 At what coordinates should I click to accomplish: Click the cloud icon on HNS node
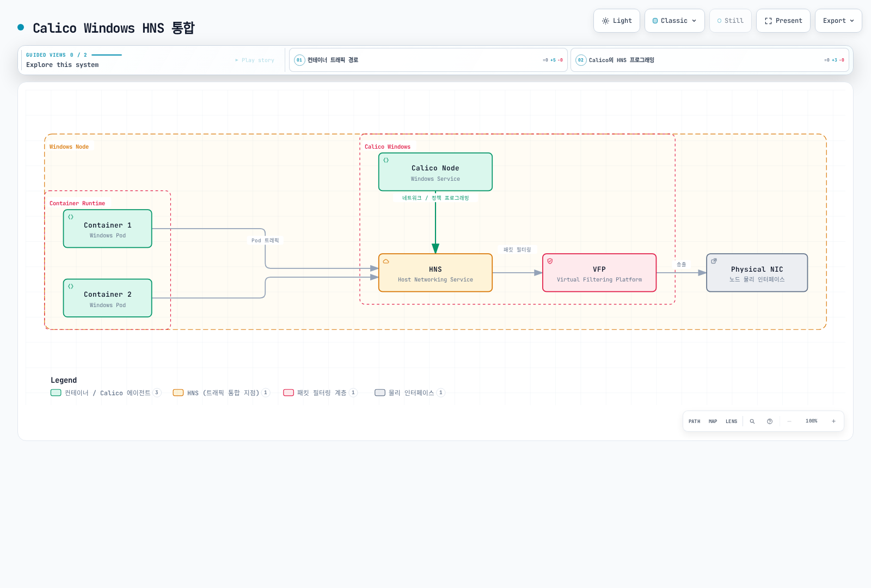coord(386,261)
